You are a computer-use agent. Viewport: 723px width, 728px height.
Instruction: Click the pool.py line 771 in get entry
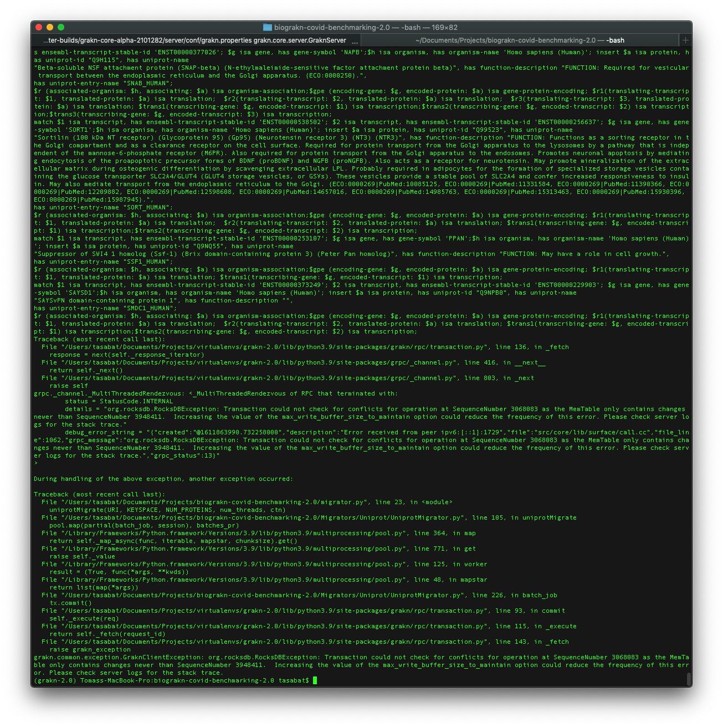coord(258,548)
